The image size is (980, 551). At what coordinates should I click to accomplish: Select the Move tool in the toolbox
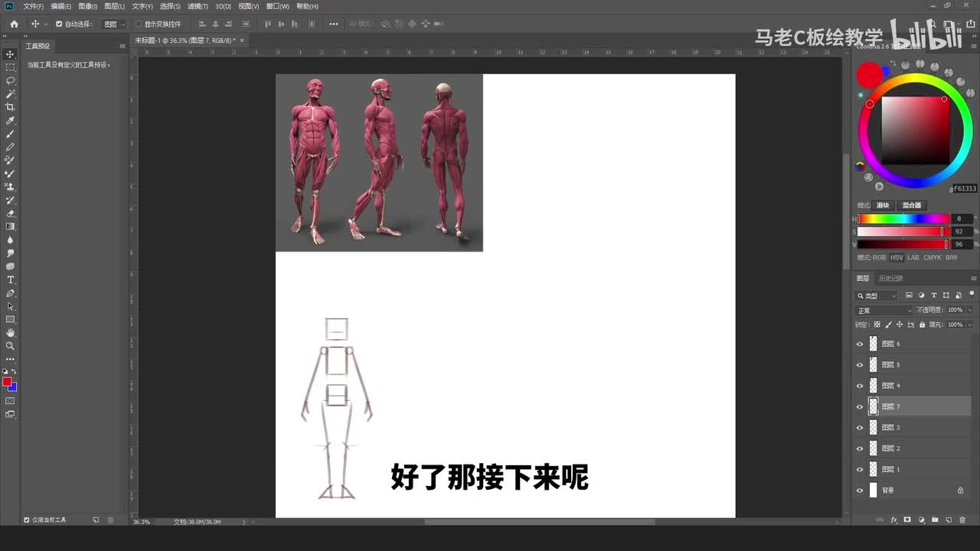point(11,54)
